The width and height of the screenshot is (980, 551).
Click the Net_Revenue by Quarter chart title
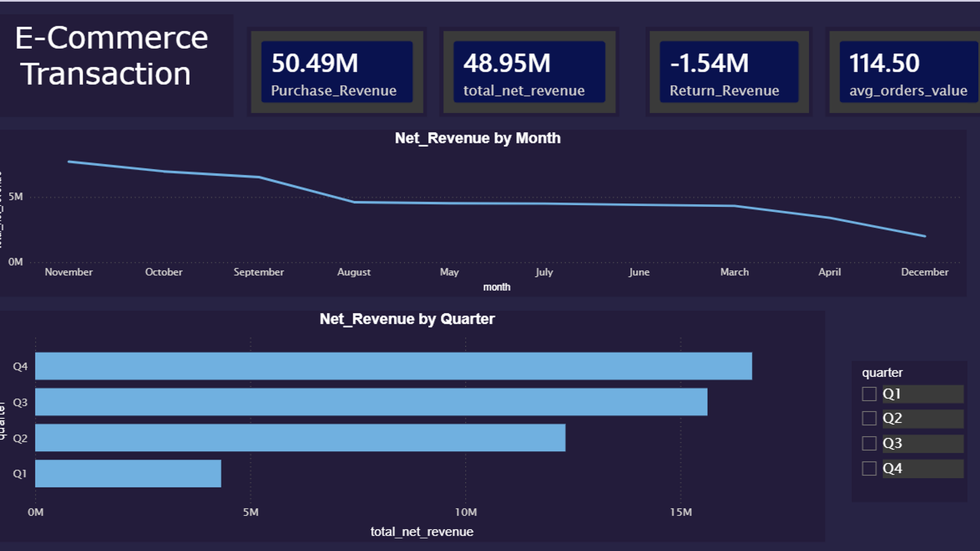coord(407,319)
